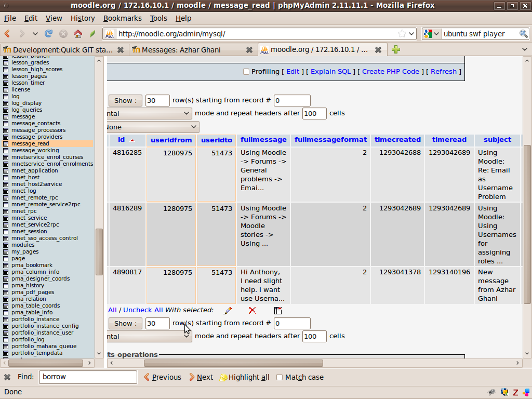Open the recent pages history dropdown
Screen dimensions: 532x399
point(35,34)
